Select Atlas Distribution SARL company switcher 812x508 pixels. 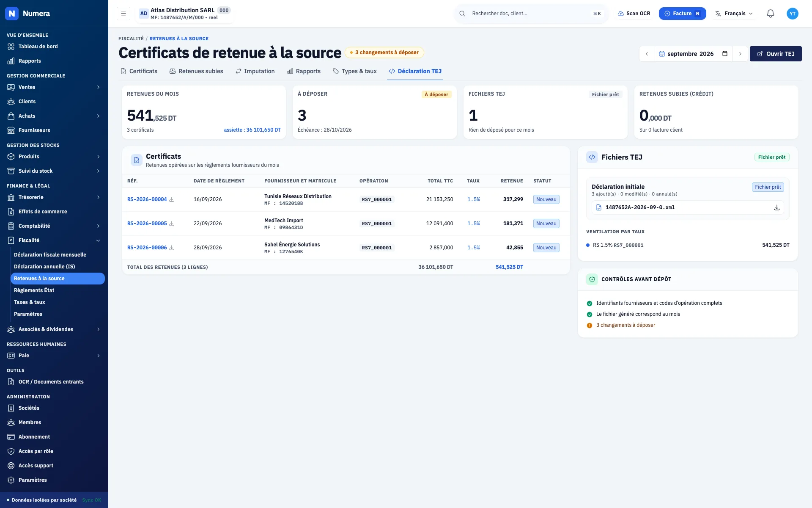pyautogui.click(x=185, y=14)
